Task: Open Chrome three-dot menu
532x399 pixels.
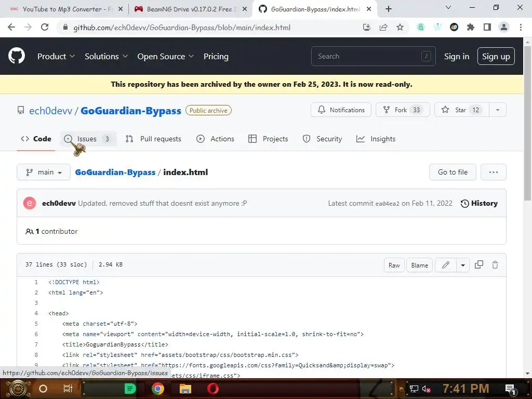Action: tap(521, 28)
